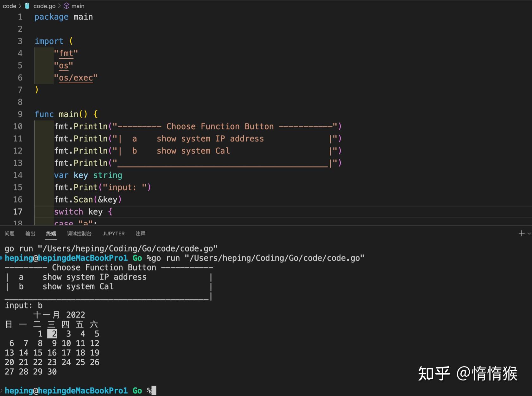Click the 'switch' keyword on line 17
Image resolution: width=532 pixels, height=396 pixels.
pos(68,212)
